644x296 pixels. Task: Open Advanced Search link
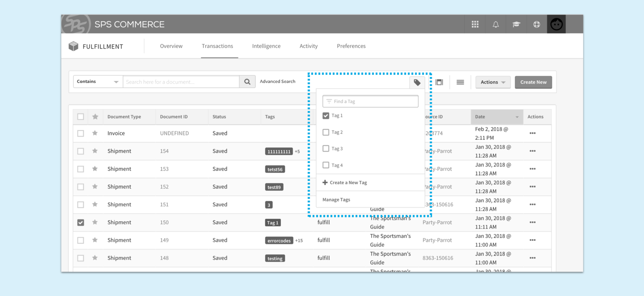click(x=277, y=82)
